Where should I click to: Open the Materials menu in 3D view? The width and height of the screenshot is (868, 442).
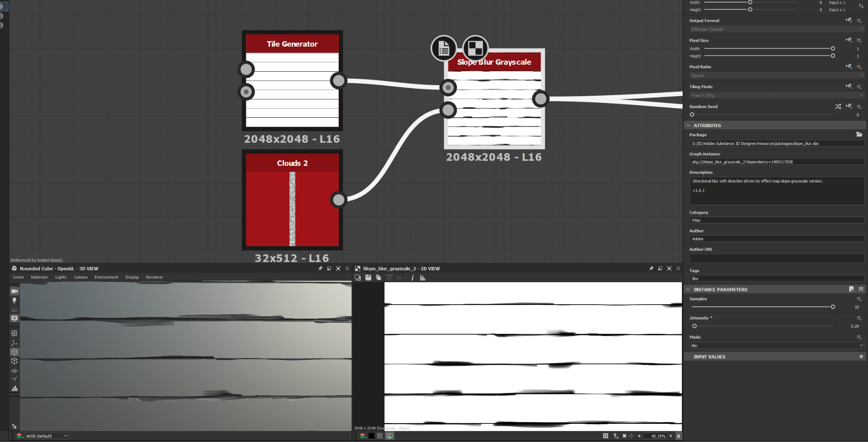pyautogui.click(x=39, y=277)
